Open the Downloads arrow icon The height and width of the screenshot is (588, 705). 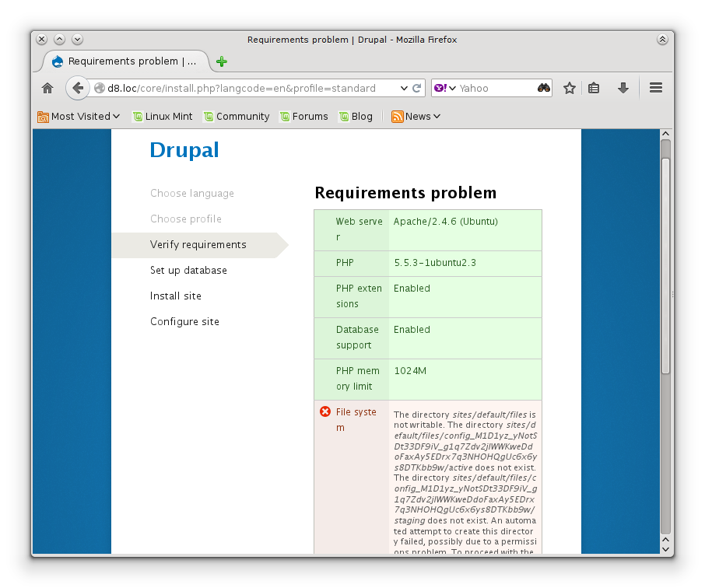[x=623, y=88]
